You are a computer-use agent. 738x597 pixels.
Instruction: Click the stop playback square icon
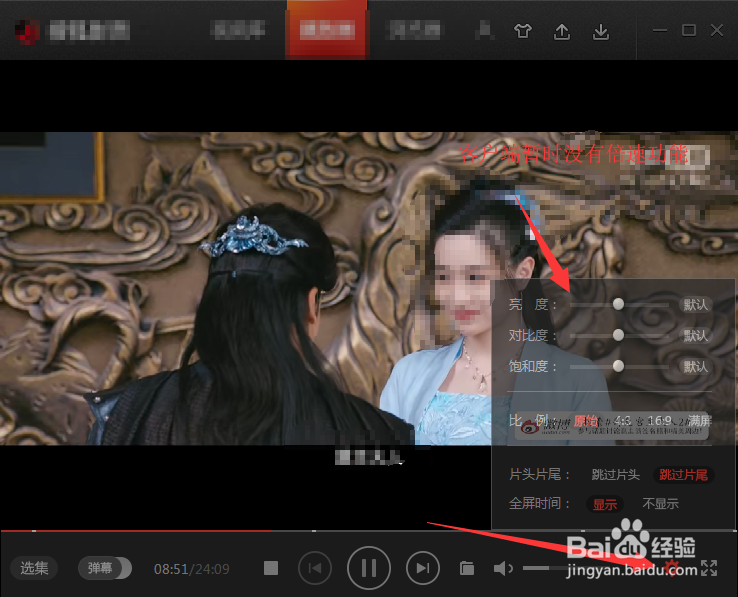(x=270, y=569)
